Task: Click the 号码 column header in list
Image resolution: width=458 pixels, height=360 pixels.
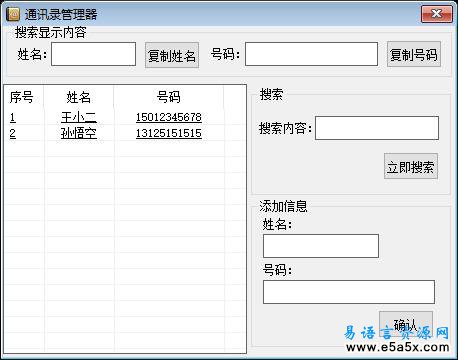Action: (169, 97)
